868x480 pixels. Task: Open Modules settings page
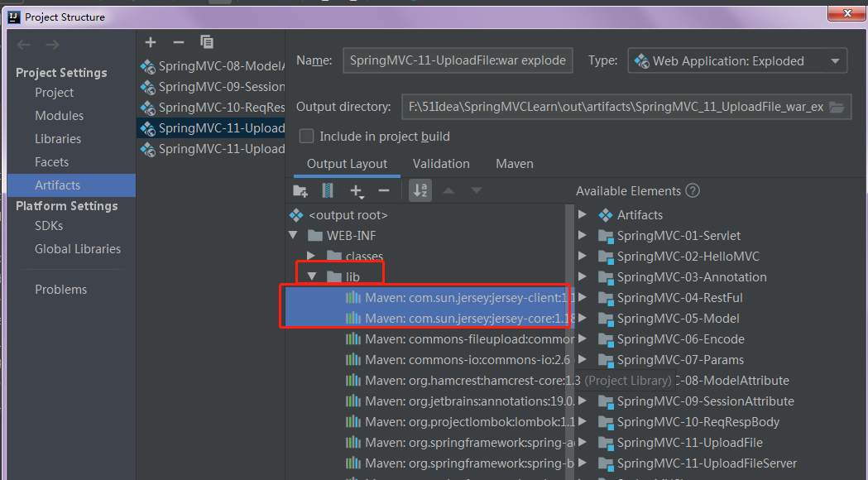point(60,116)
